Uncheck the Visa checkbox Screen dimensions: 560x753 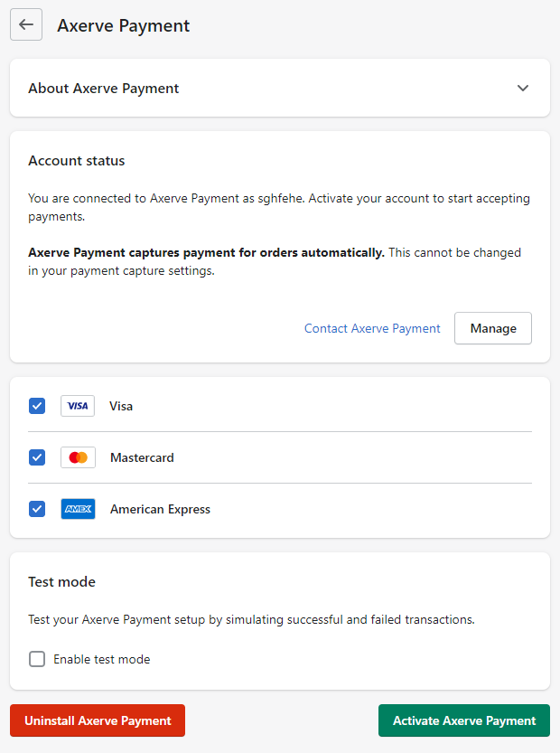tap(37, 406)
